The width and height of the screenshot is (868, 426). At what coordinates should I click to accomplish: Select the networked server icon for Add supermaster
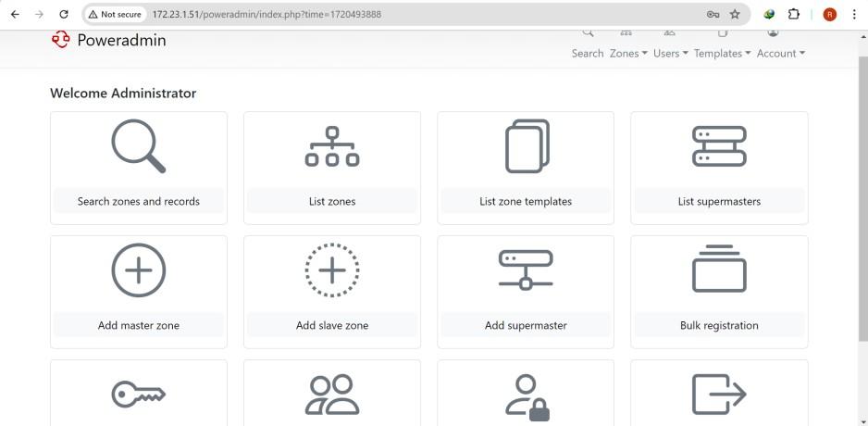click(x=526, y=270)
